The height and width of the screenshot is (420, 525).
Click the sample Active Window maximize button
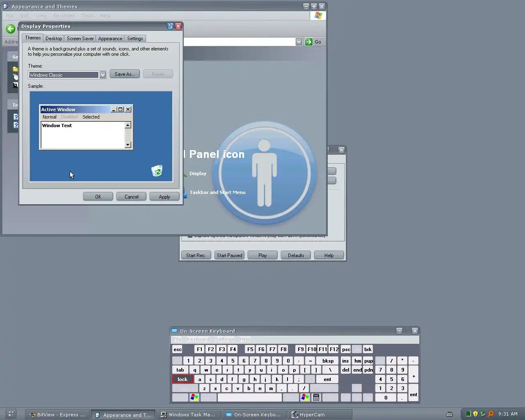(x=121, y=110)
